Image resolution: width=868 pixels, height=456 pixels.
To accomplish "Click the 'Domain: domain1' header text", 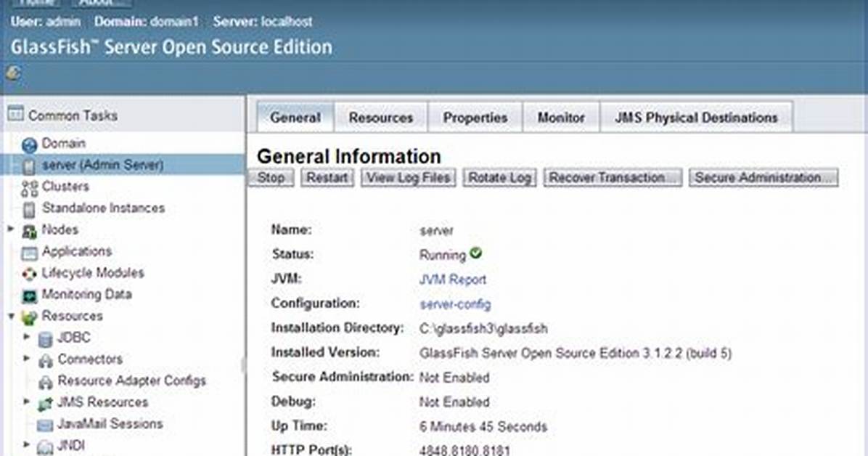I will (x=146, y=22).
